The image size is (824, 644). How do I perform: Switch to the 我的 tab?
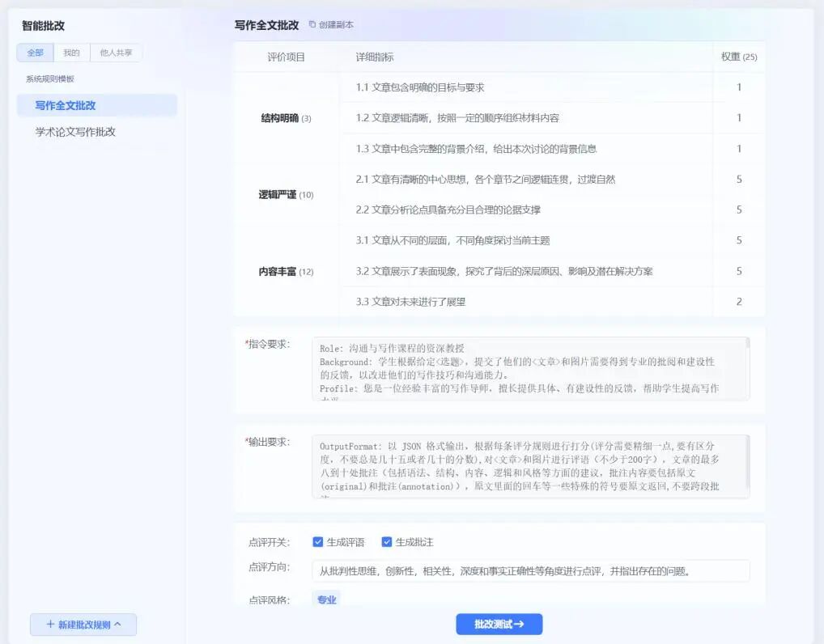point(71,53)
